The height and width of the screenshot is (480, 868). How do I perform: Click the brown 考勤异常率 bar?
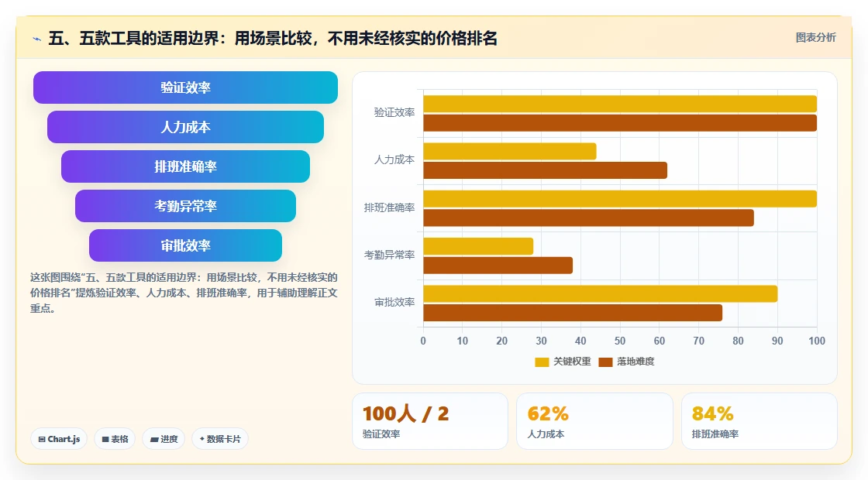coord(498,266)
